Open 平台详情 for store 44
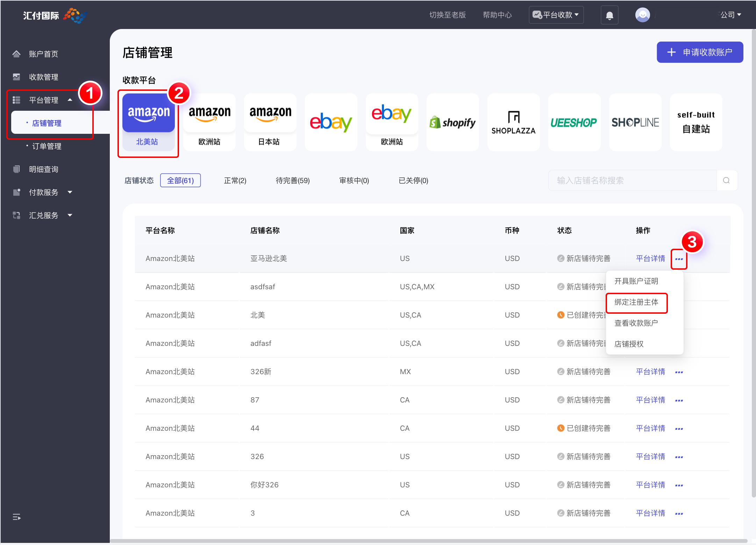This screenshot has width=756, height=545. tap(650, 428)
